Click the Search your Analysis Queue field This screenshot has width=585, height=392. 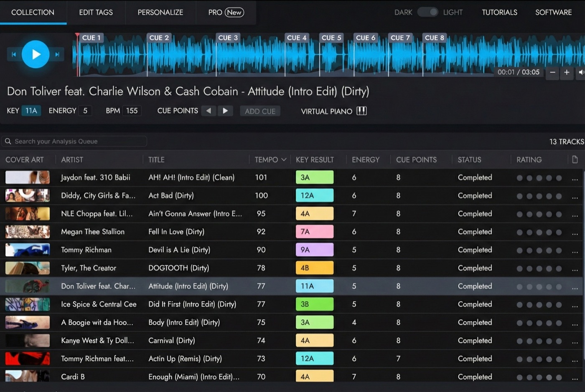[75, 141]
